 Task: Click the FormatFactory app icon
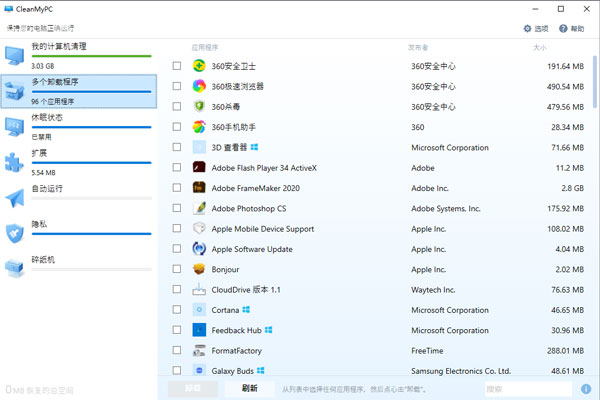(x=199, y=350)
